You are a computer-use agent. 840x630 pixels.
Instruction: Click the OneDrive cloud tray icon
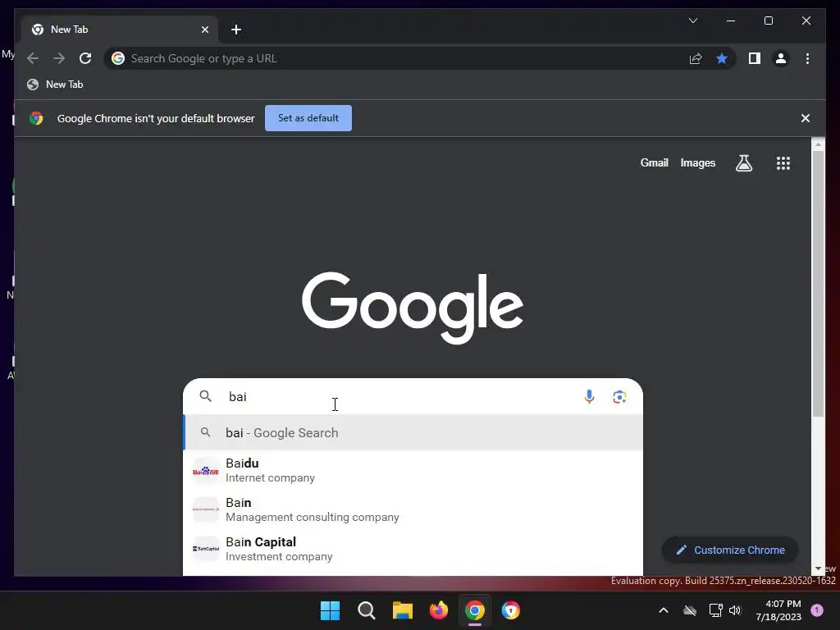690,610
